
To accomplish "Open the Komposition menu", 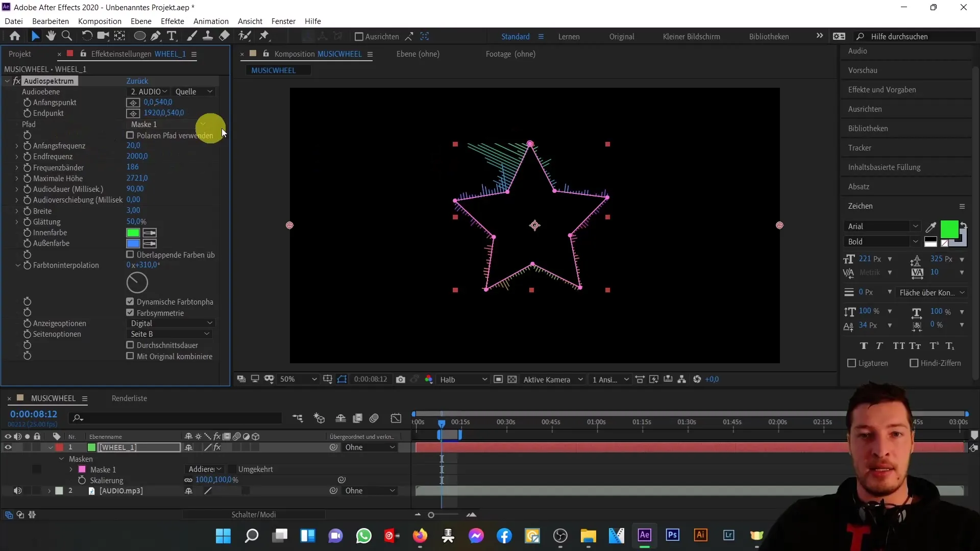I will coord(100,21).
